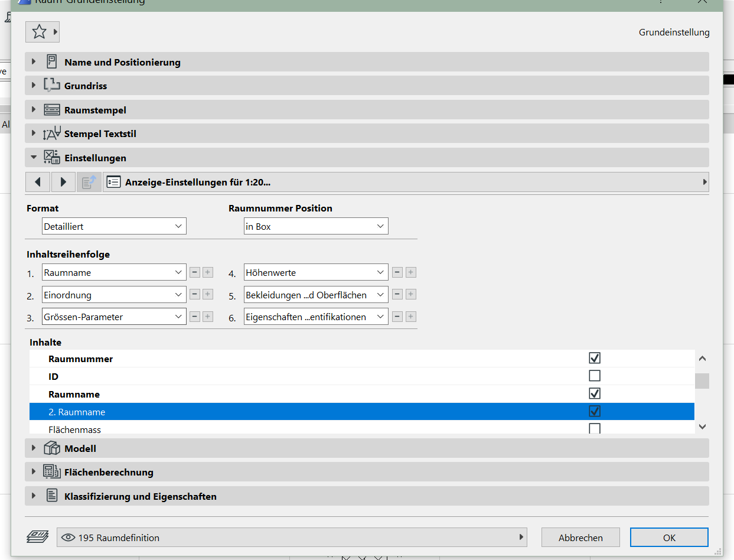Screen dimensions: 734x560
Task: Remove content row 3 with minus button
Action: (x=195, y=317)
